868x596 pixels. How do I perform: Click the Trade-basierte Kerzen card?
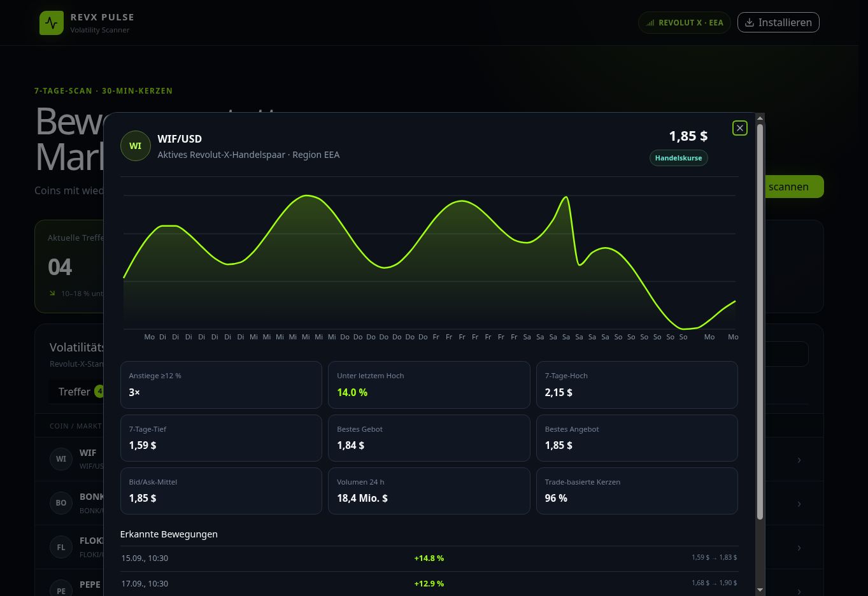(x=637, y=491)
